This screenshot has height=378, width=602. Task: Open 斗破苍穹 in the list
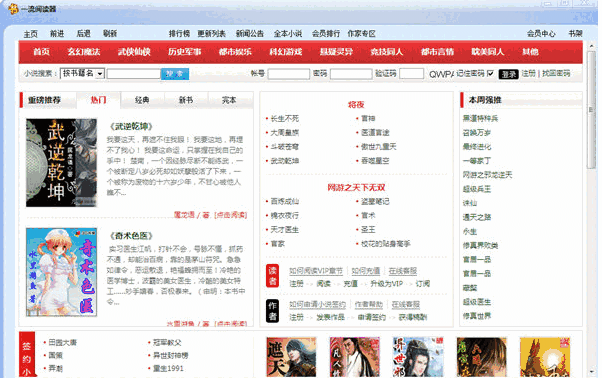coord(284,147)
